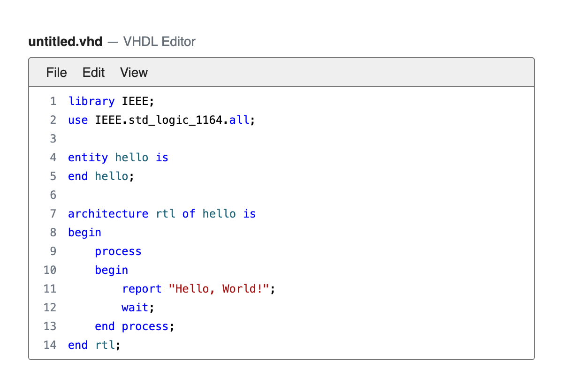Click 'end process;' on line 13
The width and height of the screenshot is (563, 392).
pos(135,326)
